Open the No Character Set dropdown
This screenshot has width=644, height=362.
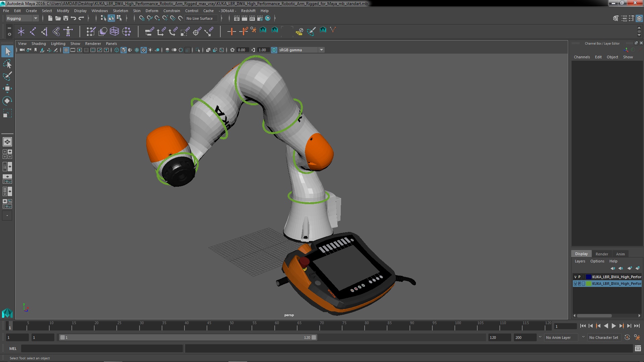click(x=604, y=338)
